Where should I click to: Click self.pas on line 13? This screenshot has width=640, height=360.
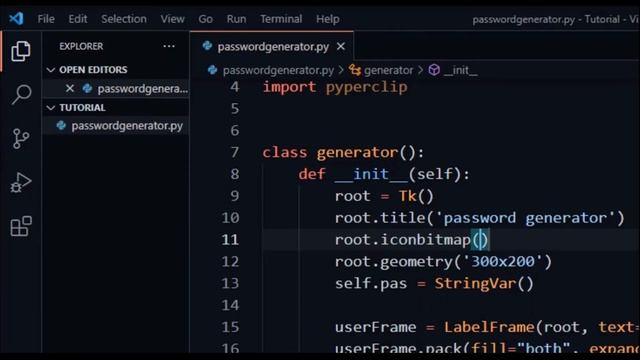(371, 283)
